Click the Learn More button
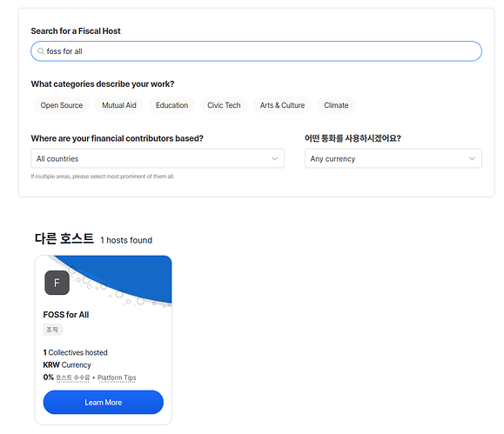504x434 pixels. click(104, 402)
